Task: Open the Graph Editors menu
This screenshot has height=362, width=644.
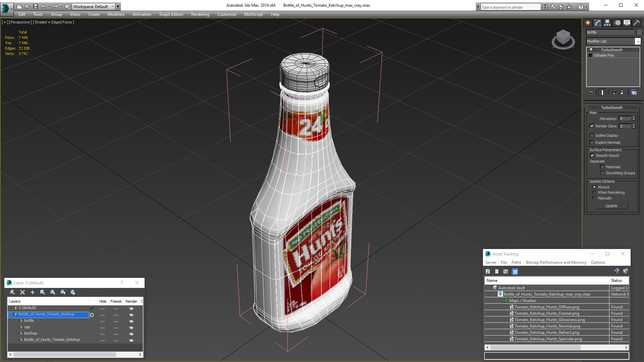Action: pyautogui.click(x=171, y=14)
